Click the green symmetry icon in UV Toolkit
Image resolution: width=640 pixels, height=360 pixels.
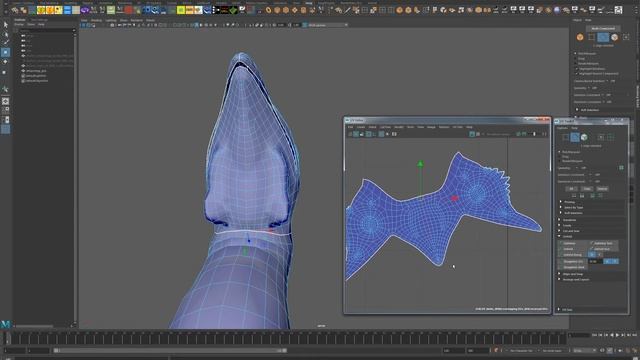pyautogui.click(x=621, y=168)
